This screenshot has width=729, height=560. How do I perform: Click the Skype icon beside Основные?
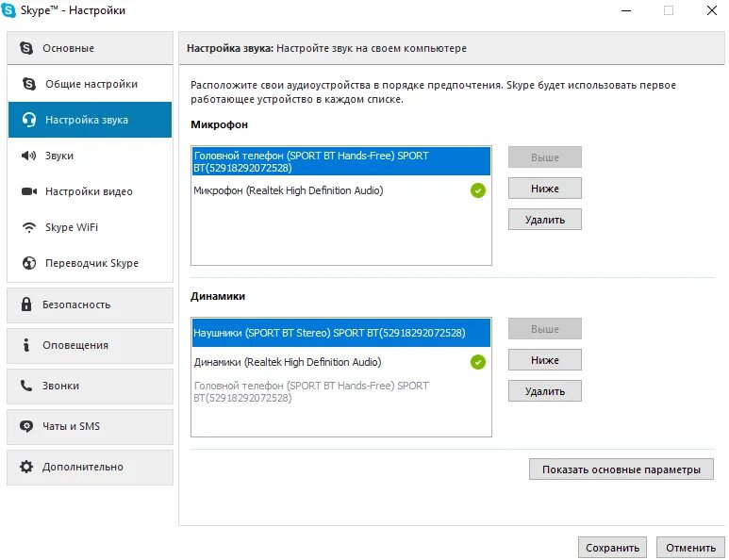[26, 48]
